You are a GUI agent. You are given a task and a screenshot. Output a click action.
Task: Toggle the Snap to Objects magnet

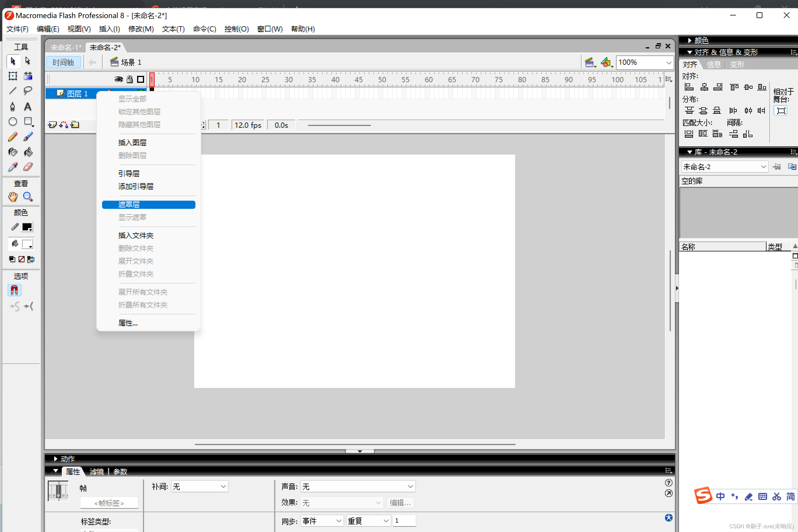pos(14,290)
